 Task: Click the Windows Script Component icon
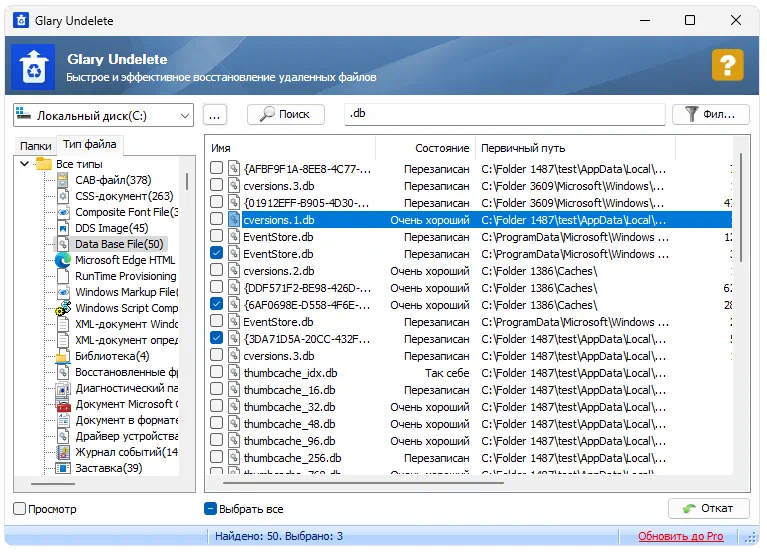(63, 308)
